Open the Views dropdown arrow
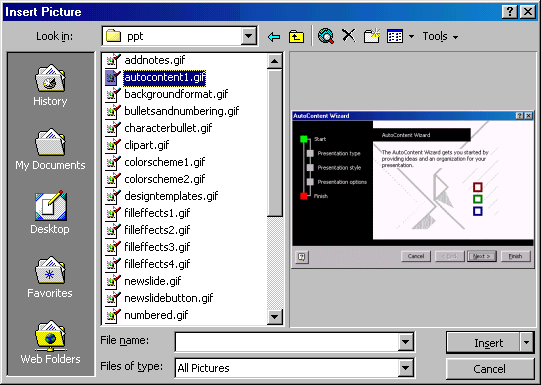Viewport: 541px width, 385px height. 411,37
